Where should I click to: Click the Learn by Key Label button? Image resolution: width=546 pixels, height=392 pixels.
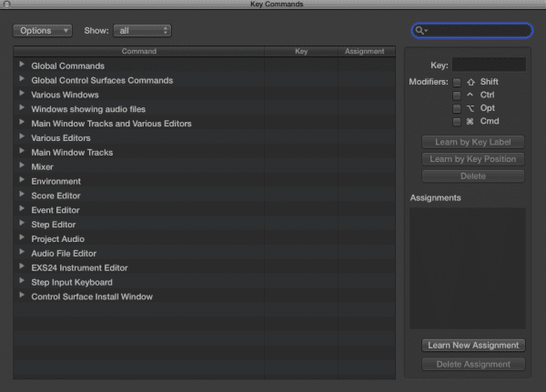(x=473, y=142)
